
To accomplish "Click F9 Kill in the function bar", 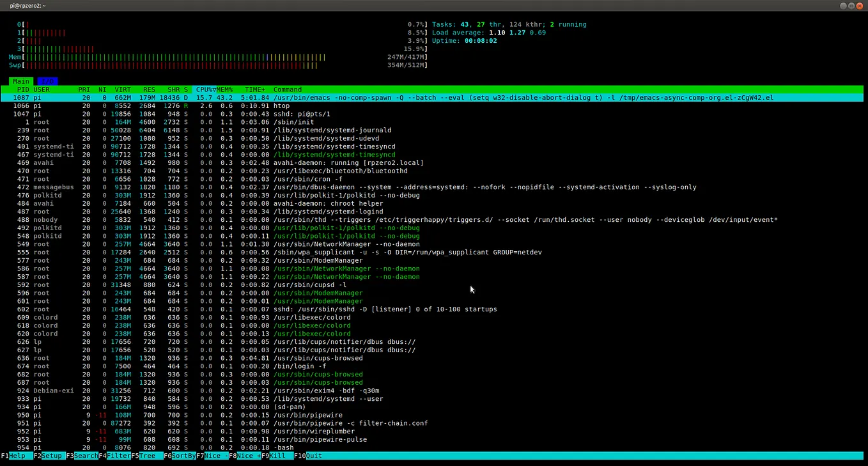I will click(x=277, y=456).
